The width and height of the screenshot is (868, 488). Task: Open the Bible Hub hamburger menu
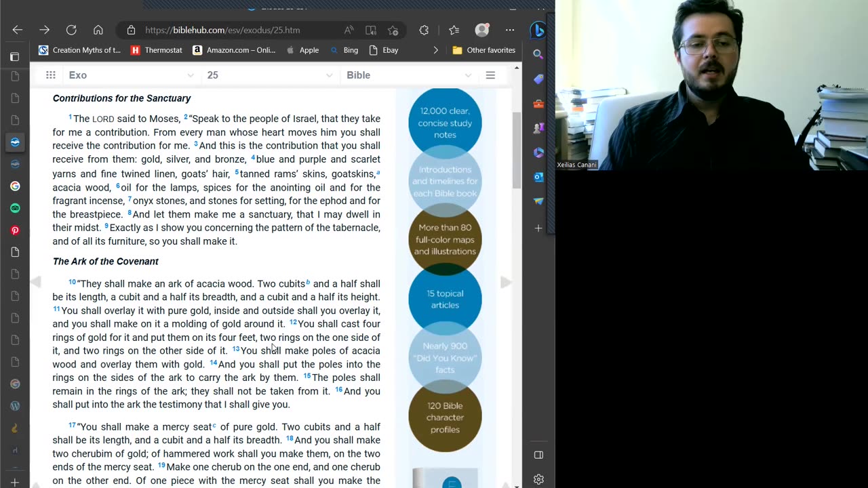pos(490,75)
